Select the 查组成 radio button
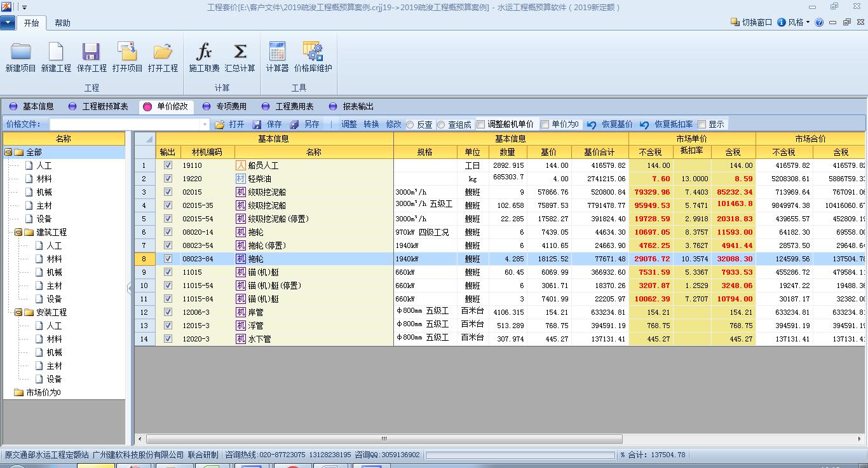This screenshot has height=468, width=868. (441, 125)
